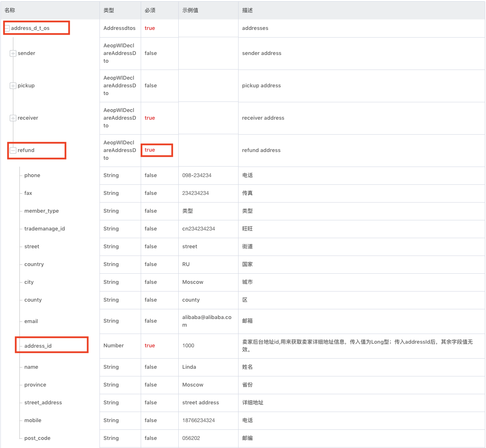Expand the pickup node
Viewport: 486px width, 448px height.
pyautogui.click(x=13, y=86)
